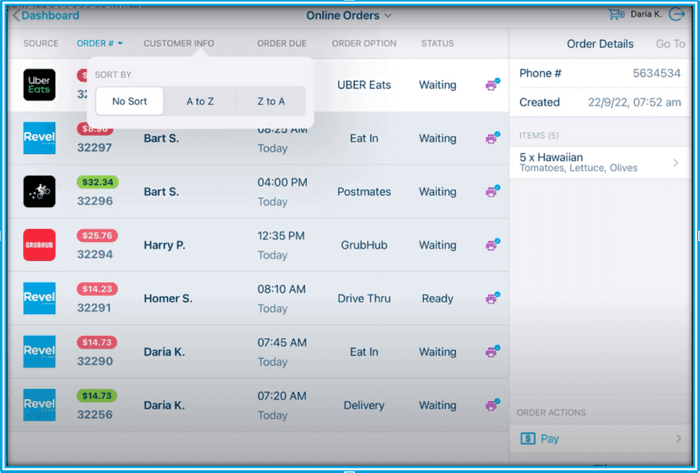Screen dimensions: 700x473
Task: Print order 32290 using printer icon
Action: [x=492, y=352]
